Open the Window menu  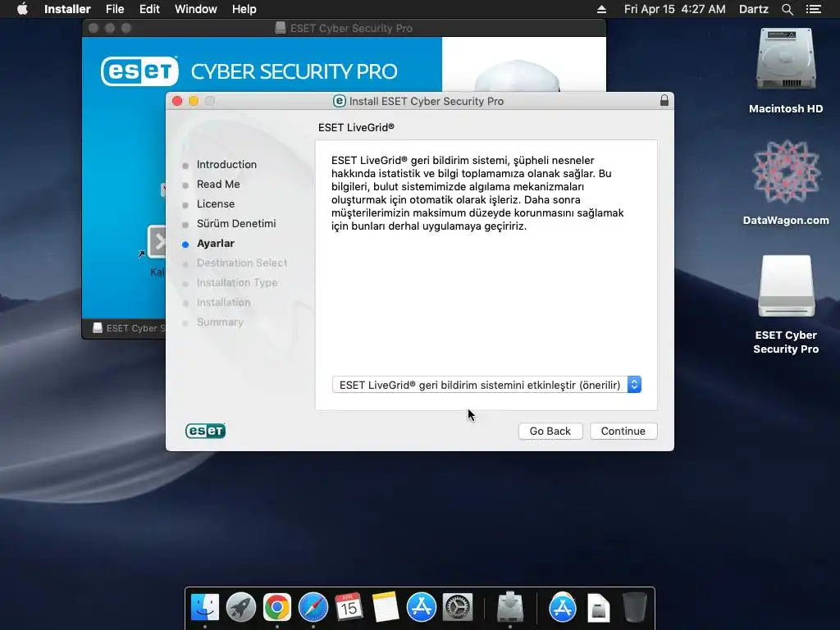[x=195, y=9]
